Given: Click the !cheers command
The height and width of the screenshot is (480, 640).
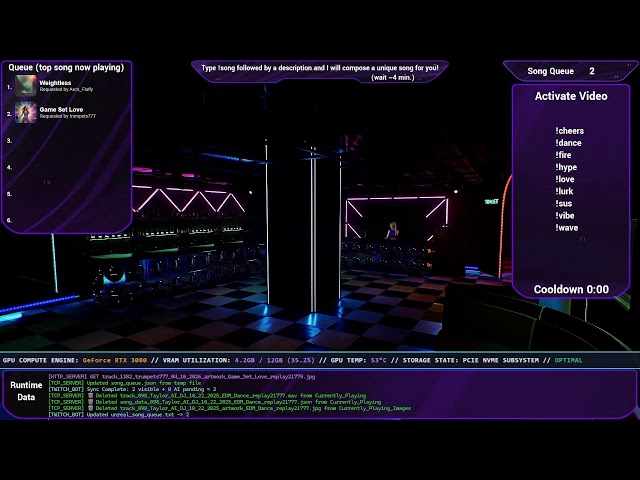Looking at the screenshot, I should (569, 131).
